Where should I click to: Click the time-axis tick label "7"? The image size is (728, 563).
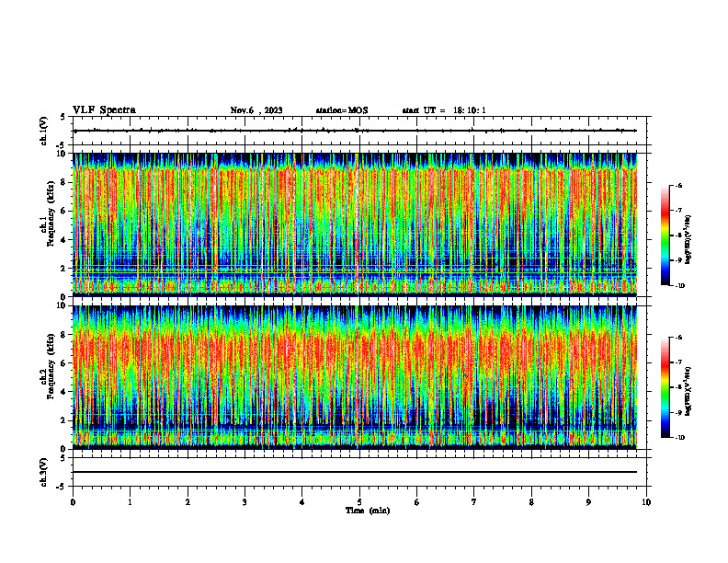coord(474,502)
